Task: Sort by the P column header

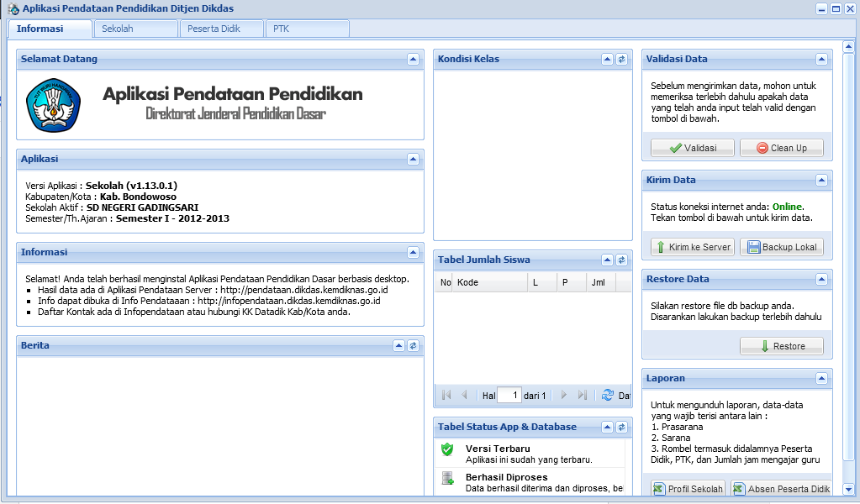Action: pyautogui.click(x=572, y=283)
